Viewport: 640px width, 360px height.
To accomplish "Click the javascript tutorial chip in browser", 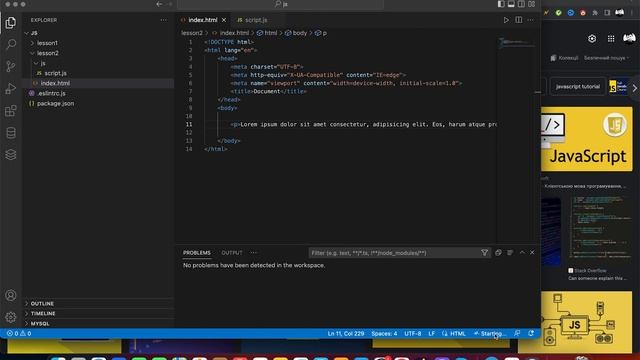I will click(x=578, y=87).
